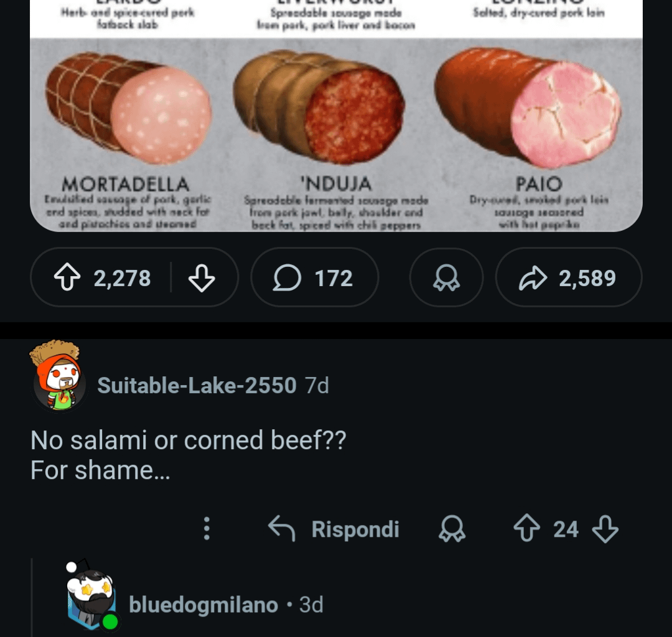Screen dimensions: 672x637
Task: Award the Suitable-Lake-2550 comment
Action: coord(452,529)
